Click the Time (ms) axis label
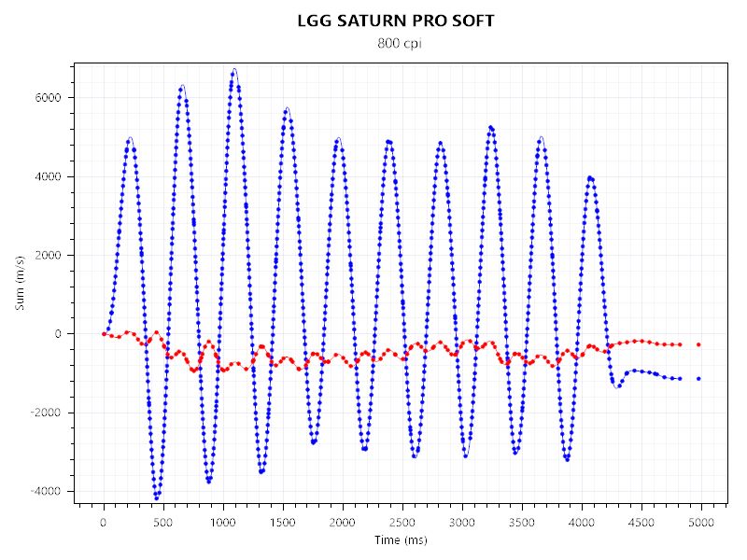This screenshot has height=560, width=747. (401, 540)
